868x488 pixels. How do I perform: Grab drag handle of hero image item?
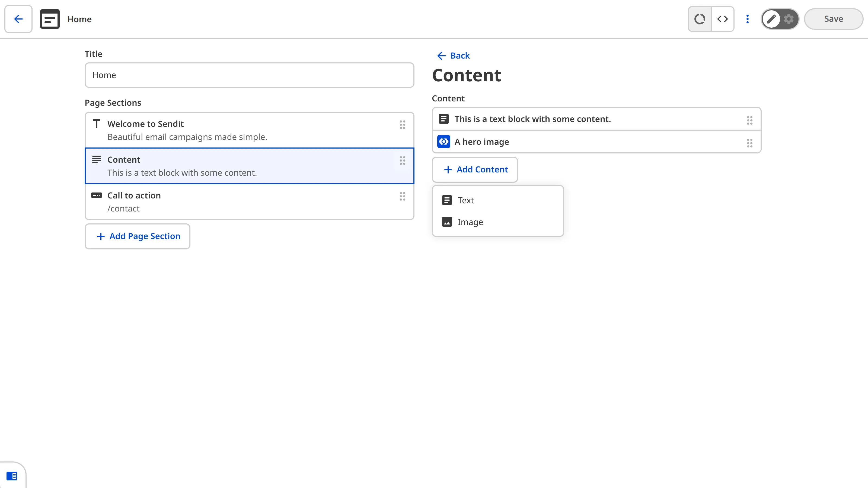[749, 143]
